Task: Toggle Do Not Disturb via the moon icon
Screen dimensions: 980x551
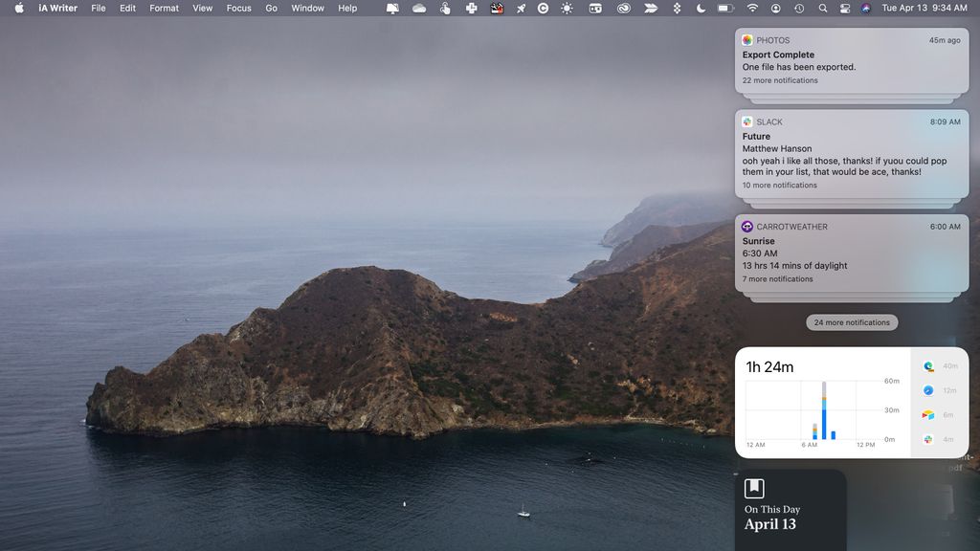Action: (x=699, y=8)
